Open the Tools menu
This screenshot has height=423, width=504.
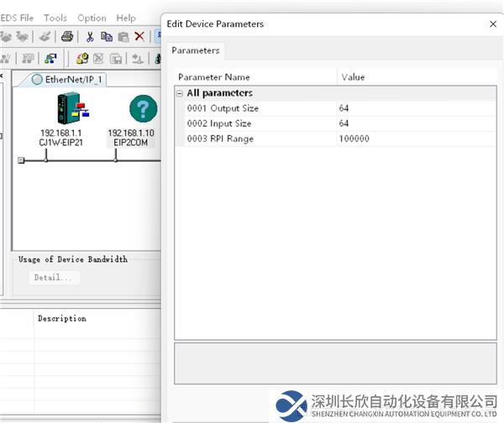click(55, 18)
